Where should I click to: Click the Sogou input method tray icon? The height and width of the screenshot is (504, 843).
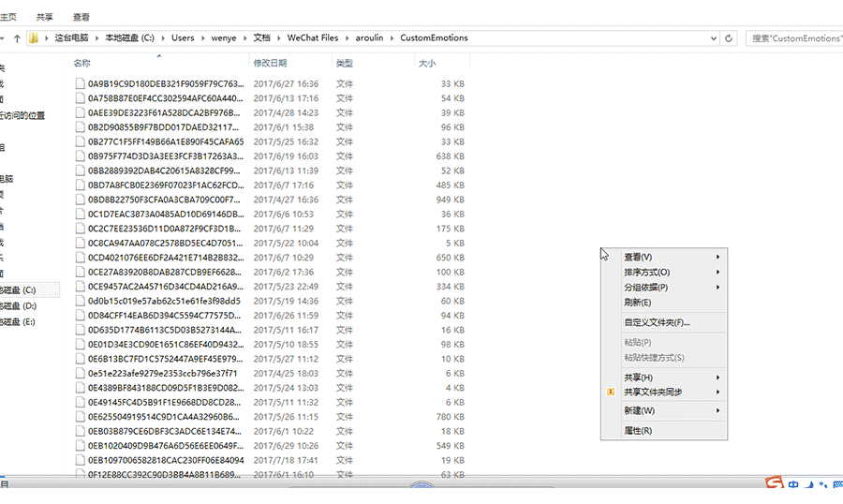coord(775,482)
